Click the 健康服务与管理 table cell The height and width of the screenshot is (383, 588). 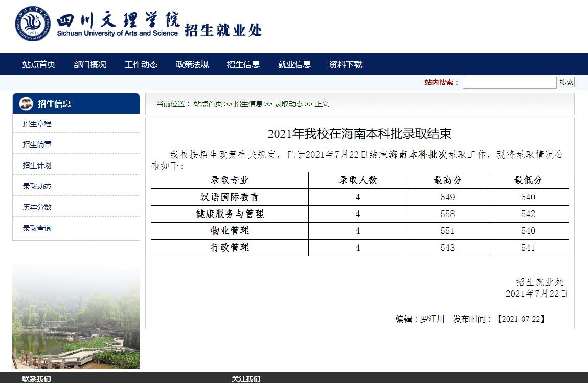click(230, 214)
